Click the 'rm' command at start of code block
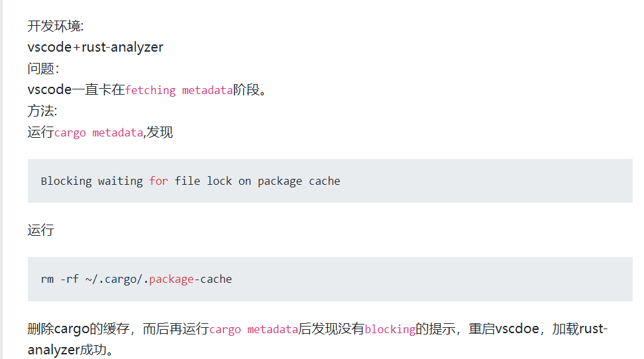 [47, 280]
